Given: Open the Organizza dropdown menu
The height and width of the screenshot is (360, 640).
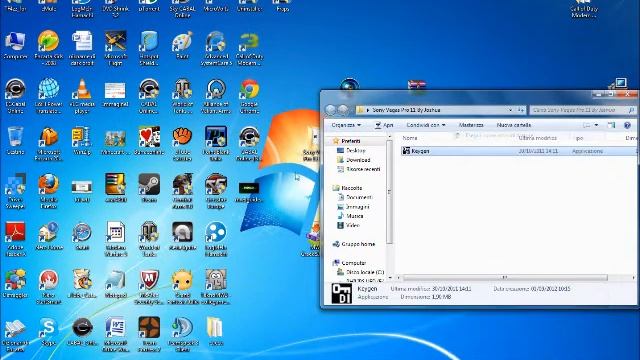Looking at the screenshot, I should click(x=346, y=125).
